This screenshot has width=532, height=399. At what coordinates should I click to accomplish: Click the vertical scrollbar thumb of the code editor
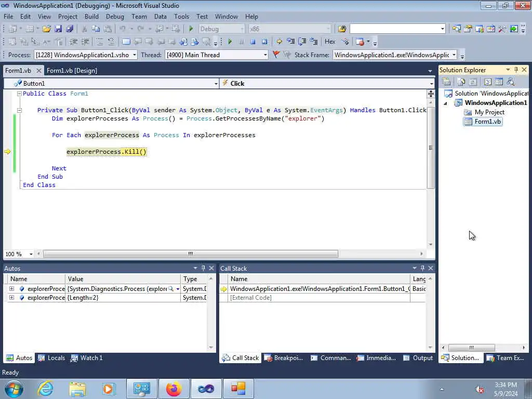coord(431,148)
